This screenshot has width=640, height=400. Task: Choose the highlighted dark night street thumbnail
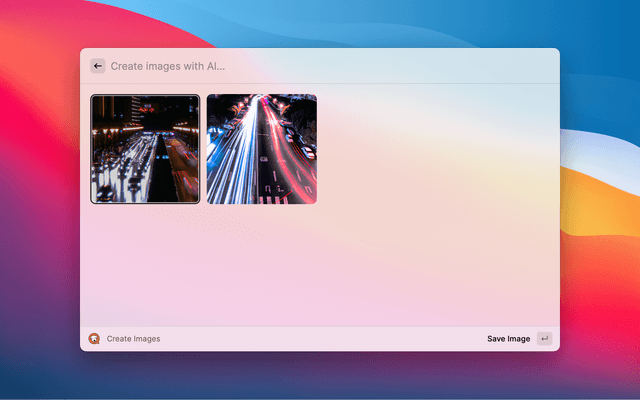tap(145, 149)
